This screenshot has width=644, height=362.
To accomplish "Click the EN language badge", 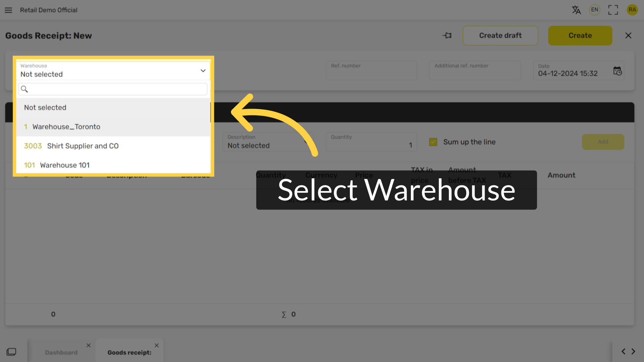I will tap(594, 10).
